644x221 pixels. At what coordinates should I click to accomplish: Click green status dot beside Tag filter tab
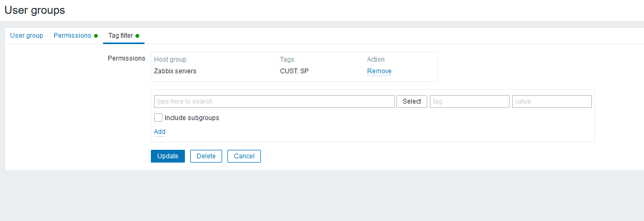137,36
